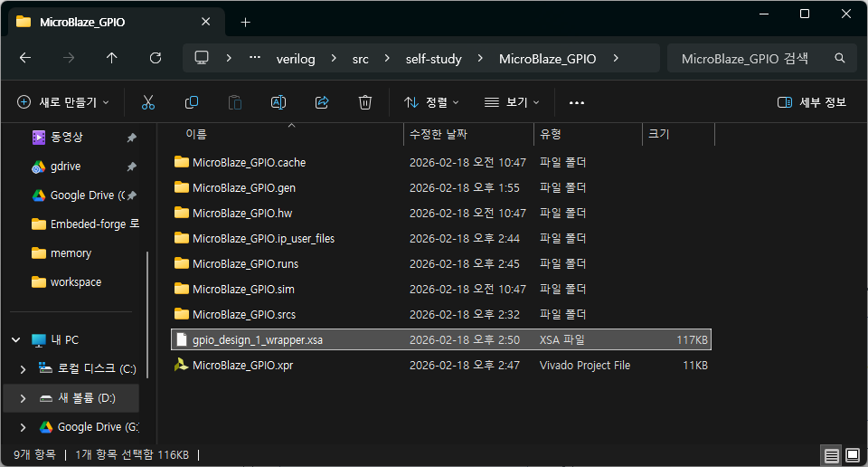868x467 pixels.
Task: Click the self-study breadcrumb segment
Action: click(x=434, y=58)
